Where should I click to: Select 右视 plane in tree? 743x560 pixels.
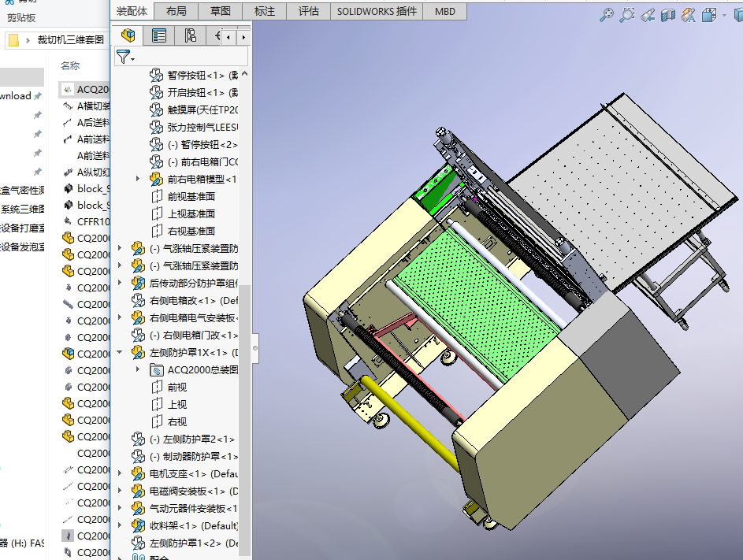tap(169, 421)
